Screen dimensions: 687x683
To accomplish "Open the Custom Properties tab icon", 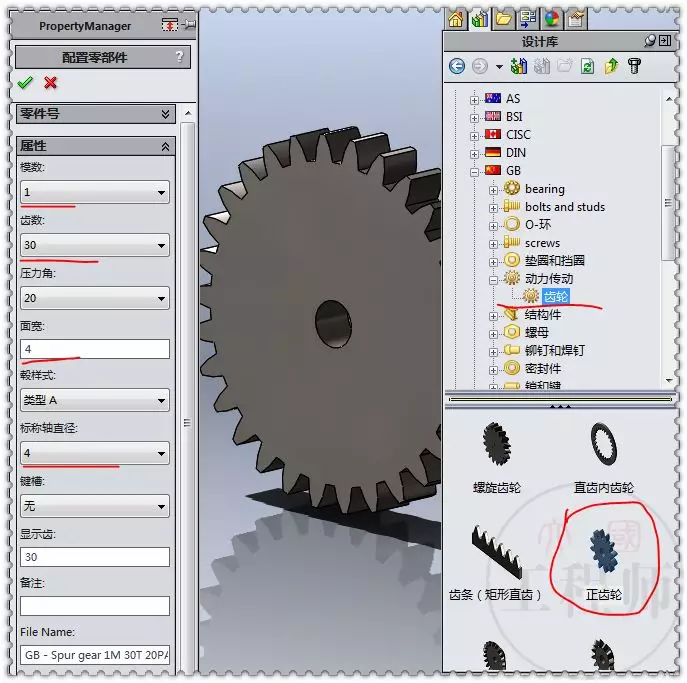I will click(x=576, y=19).
